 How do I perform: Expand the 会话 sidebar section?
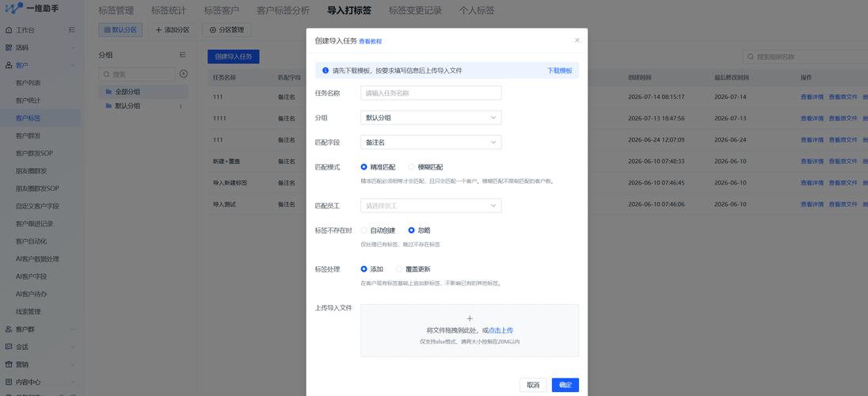(73, 347)
